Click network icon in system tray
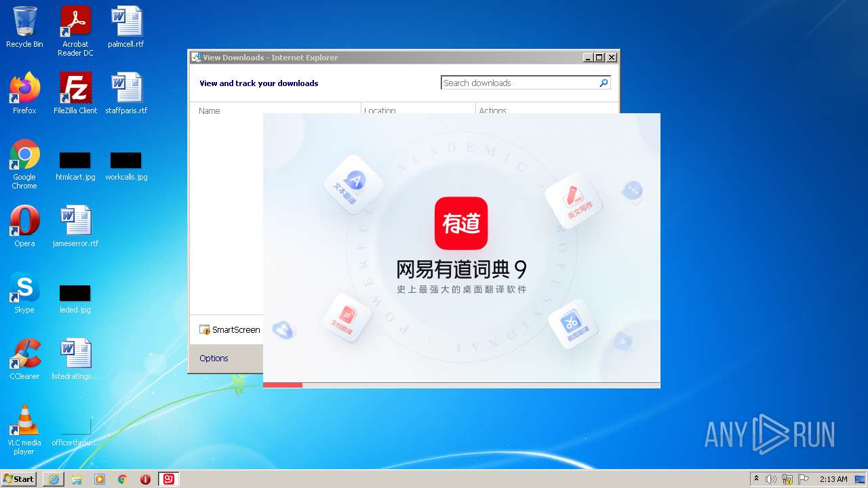The height and width of the screenshot is (488, 868). (787, 479)
